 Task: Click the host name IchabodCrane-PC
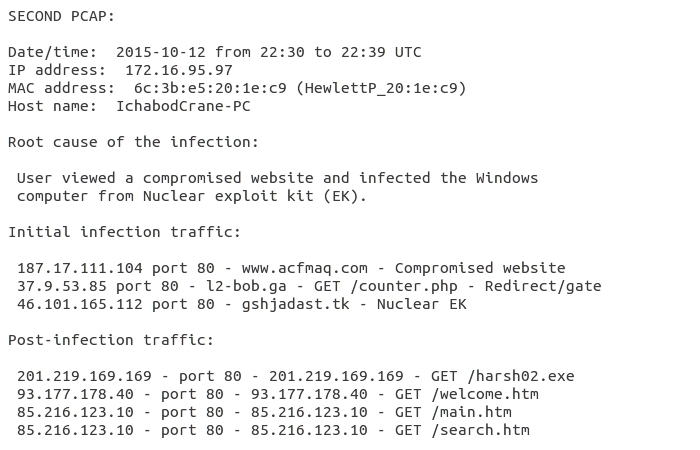point(183,106)
